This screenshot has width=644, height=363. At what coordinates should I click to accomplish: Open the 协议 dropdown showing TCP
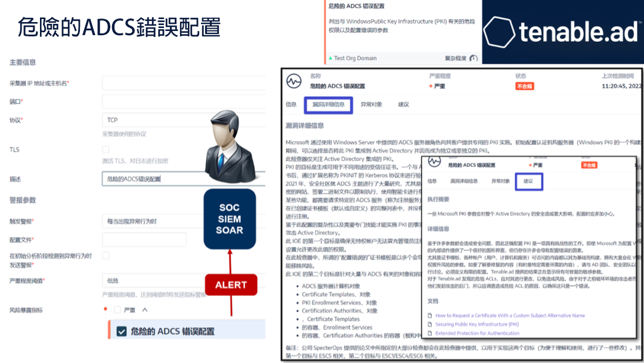point(184,120)
